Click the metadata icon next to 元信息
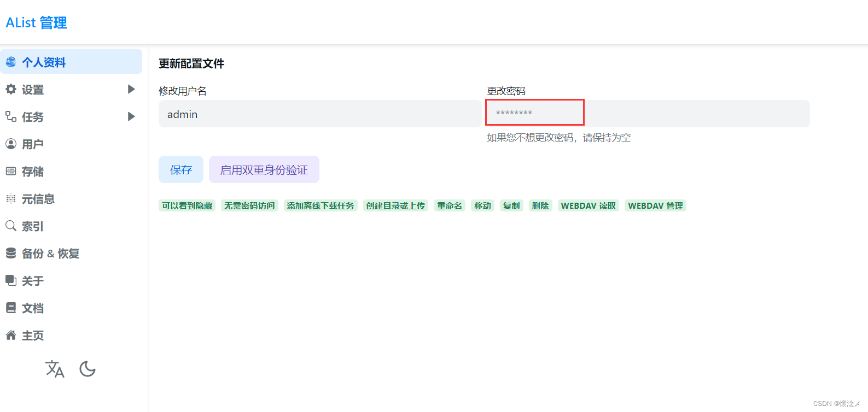 pos(11,198)
